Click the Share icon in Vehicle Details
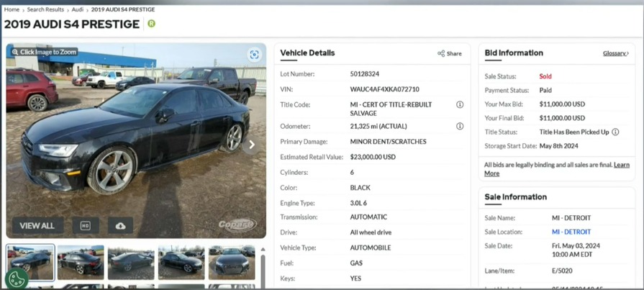The width and height of the screenshot is (644, 290). tap(449, 54)
